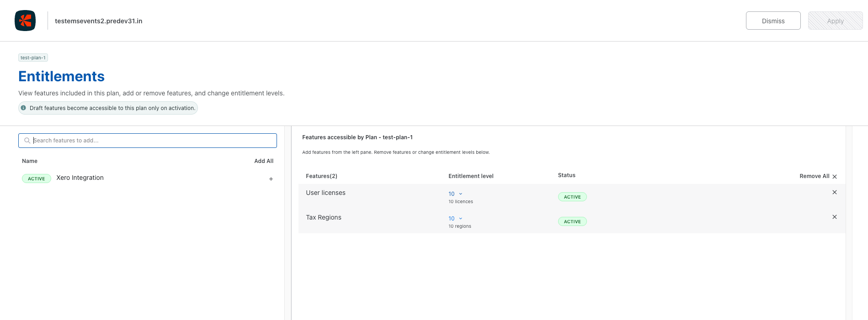The width and height of the screenshot is (868, 320).
Task: Click ACTIVE status badge for Tax Regions
Action: 572,221
